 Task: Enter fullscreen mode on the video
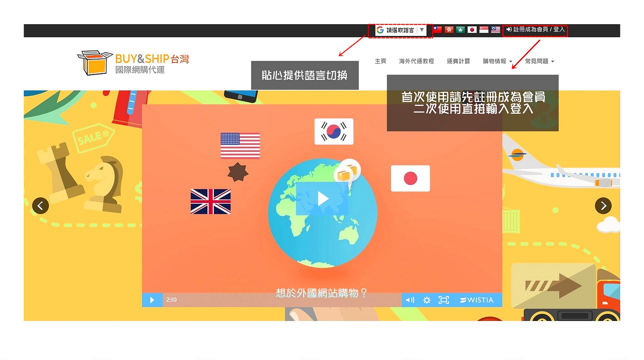click(x=444, y=300)
